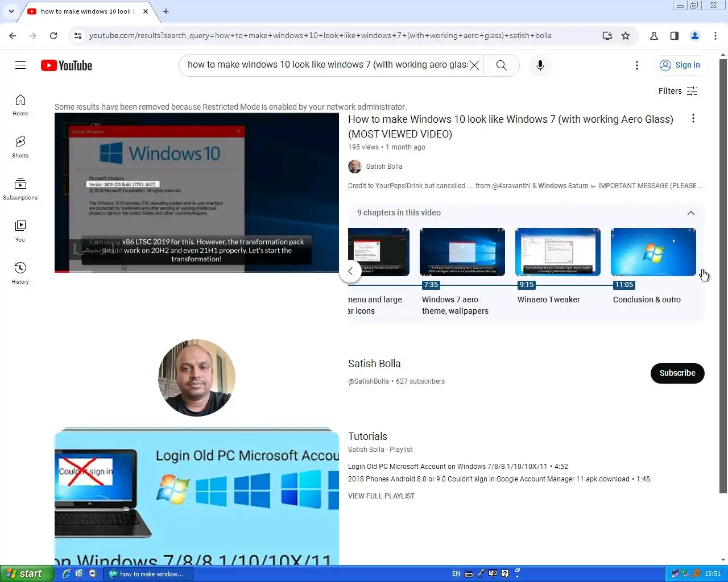Open the Tutorials playlist thumbnail
This screenshot has height=582, width=728.
point(197,497)
